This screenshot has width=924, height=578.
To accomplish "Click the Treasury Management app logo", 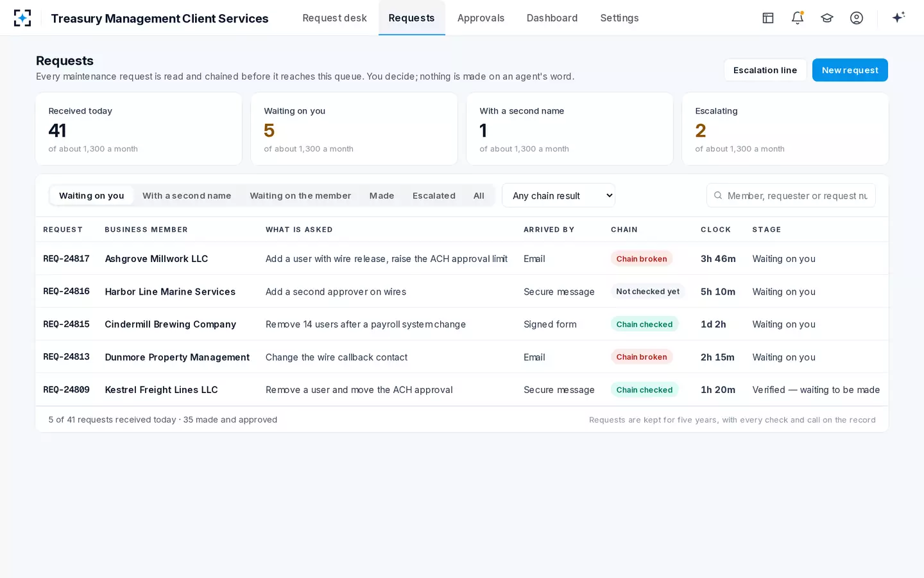I will [22, 18].
